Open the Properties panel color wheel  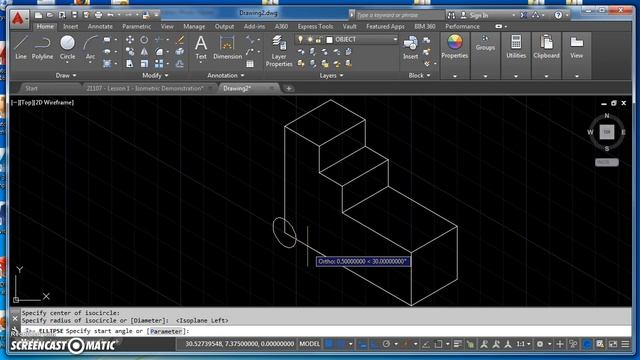[x=455, y=42]
